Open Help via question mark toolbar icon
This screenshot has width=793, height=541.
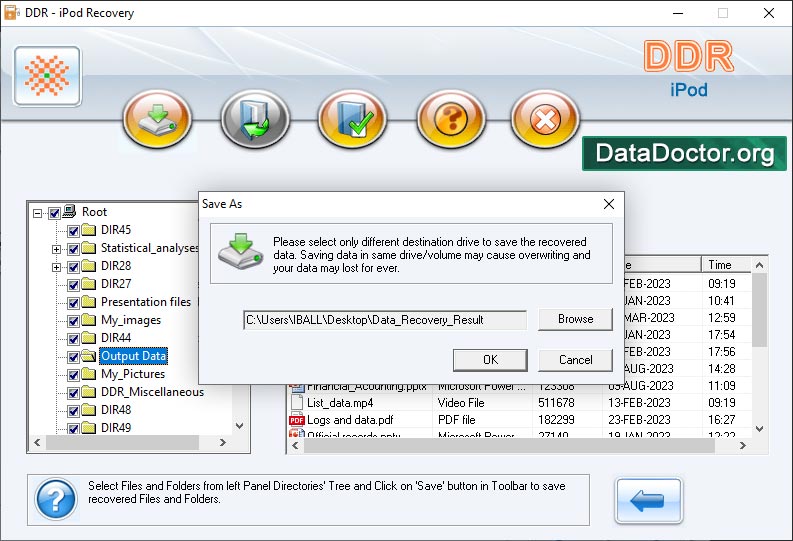click(x=451, y=119)
